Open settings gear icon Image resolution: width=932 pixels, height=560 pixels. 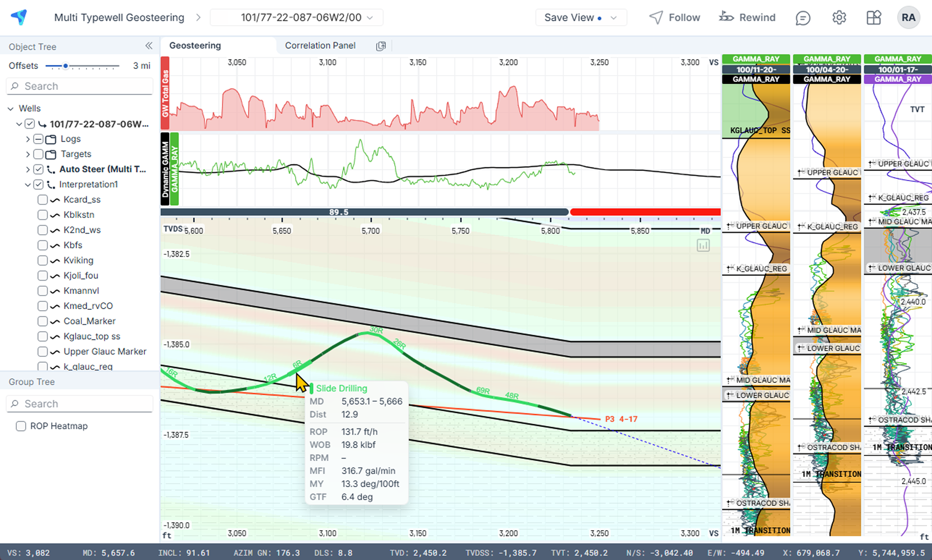click(x=839, y=18)
